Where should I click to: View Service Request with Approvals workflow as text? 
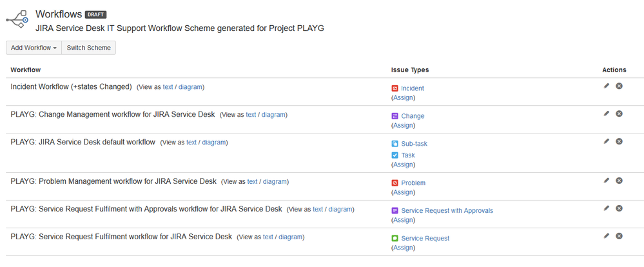(x=318, y=209)
